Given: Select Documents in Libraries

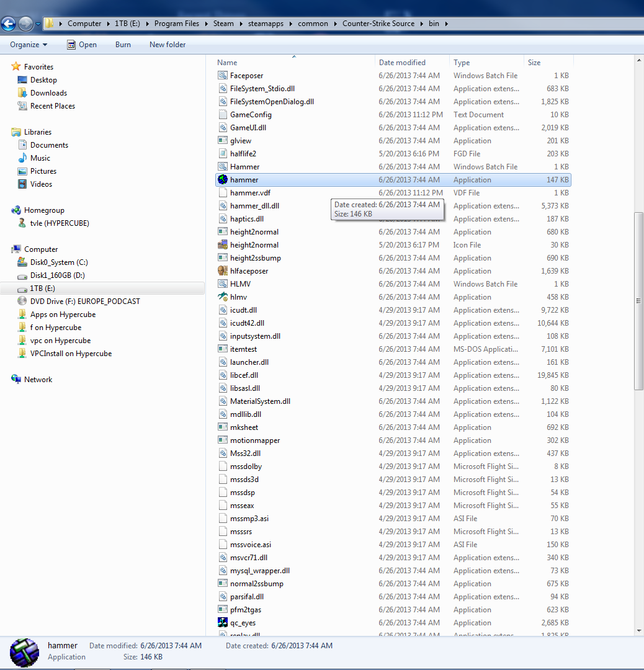Looking at the screenshot, I should point(49,145).
